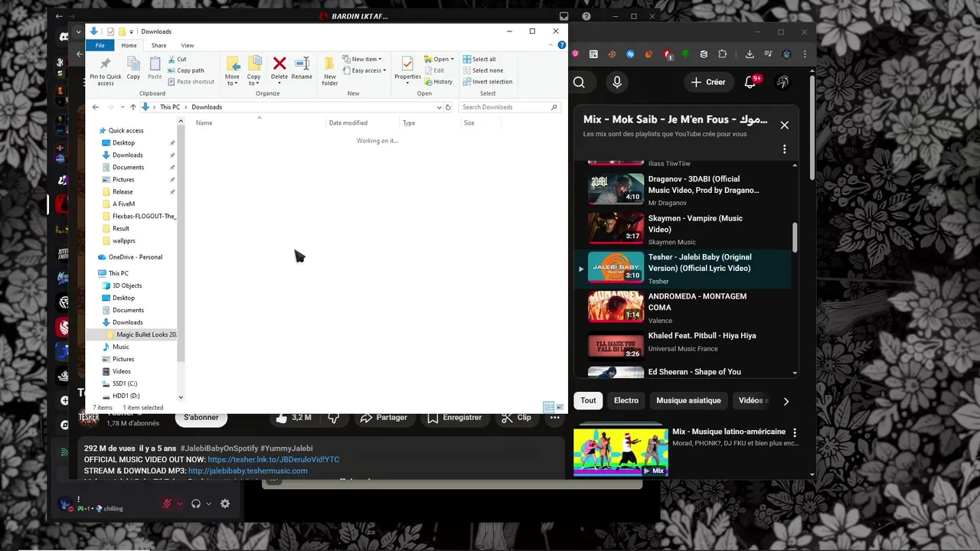Click the Explorer Help question mark icon
The width and height of the screenshot is (980, 551).
[562, 45]
